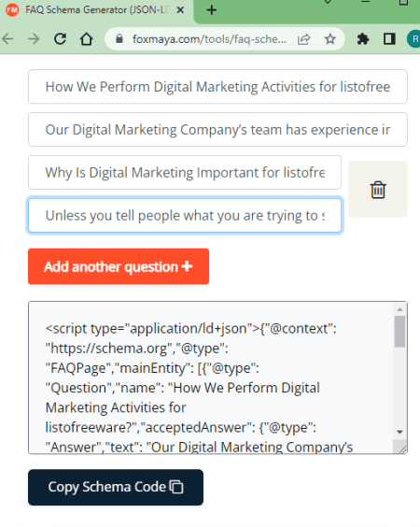The image size is (420, 527).
Task: Click the browser forward arrow
Action: pos(34,39)
